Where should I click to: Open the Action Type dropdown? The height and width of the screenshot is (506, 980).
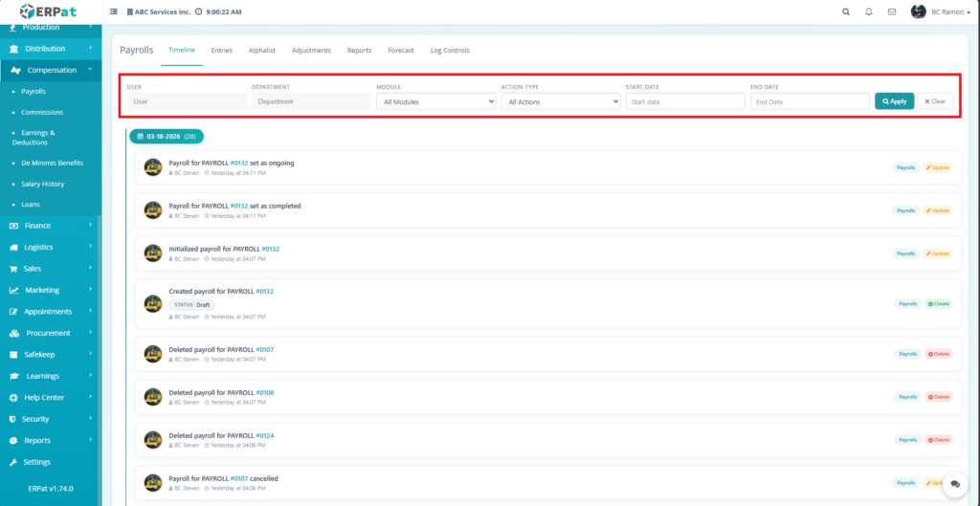coord(560,101)
